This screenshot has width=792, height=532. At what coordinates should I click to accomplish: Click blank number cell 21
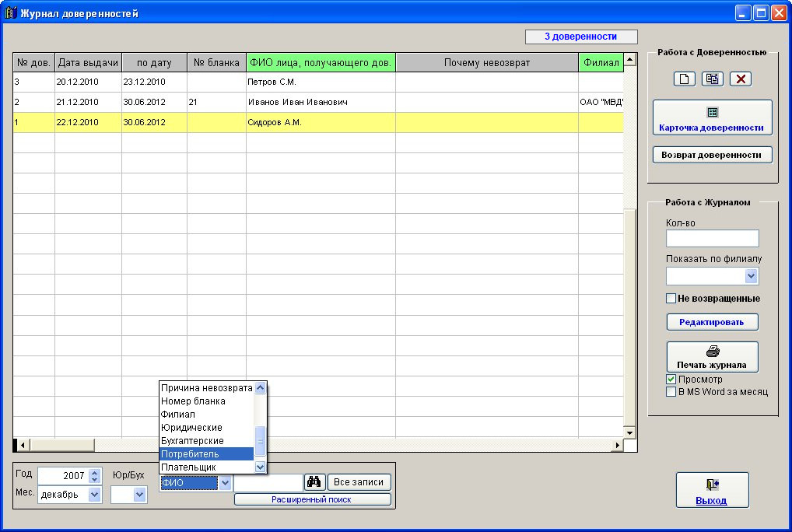(217, 102)
